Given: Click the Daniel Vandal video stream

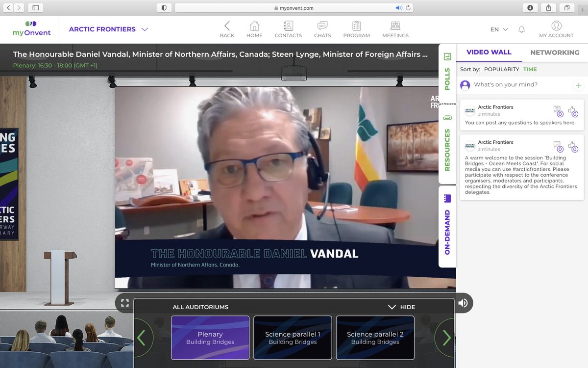Looking at the screenshot, I should [285, 187].
